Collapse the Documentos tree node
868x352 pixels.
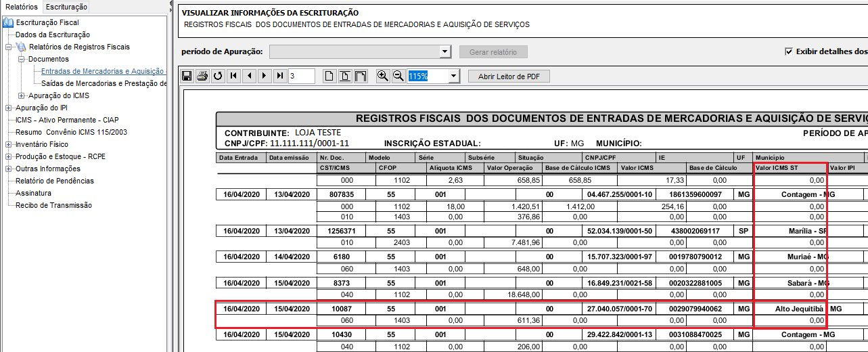pos(22,59)
